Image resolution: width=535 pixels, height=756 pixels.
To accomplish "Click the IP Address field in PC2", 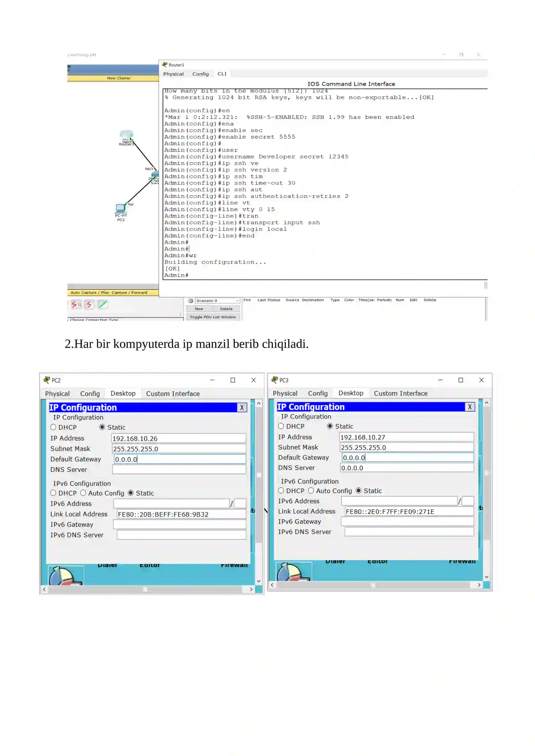I will point(179,438).
